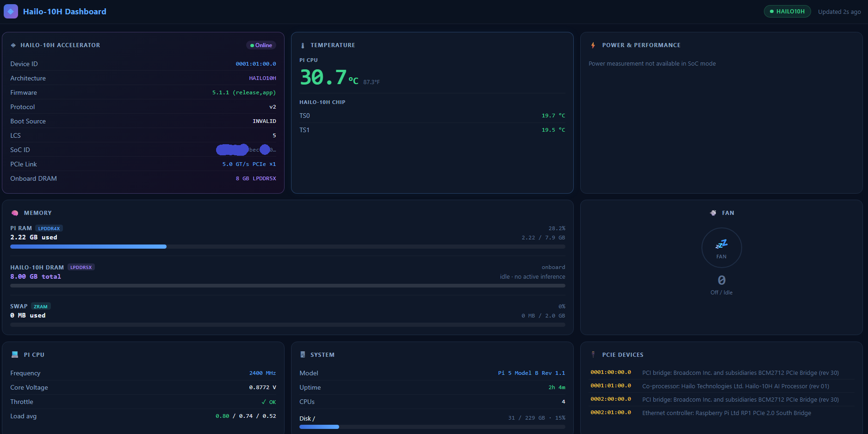
Task: Click the Disk usage progress bar
Action: click(432, 427)
